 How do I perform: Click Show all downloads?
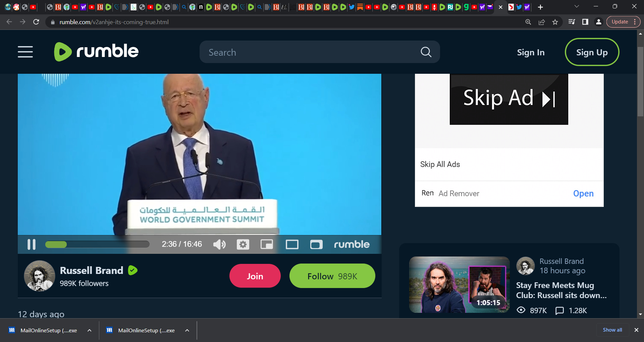coord(612,330)
